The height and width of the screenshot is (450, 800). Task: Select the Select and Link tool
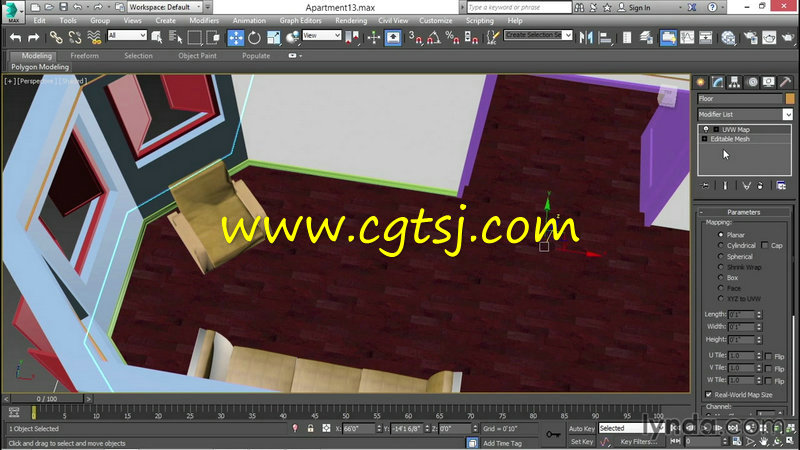56,37
